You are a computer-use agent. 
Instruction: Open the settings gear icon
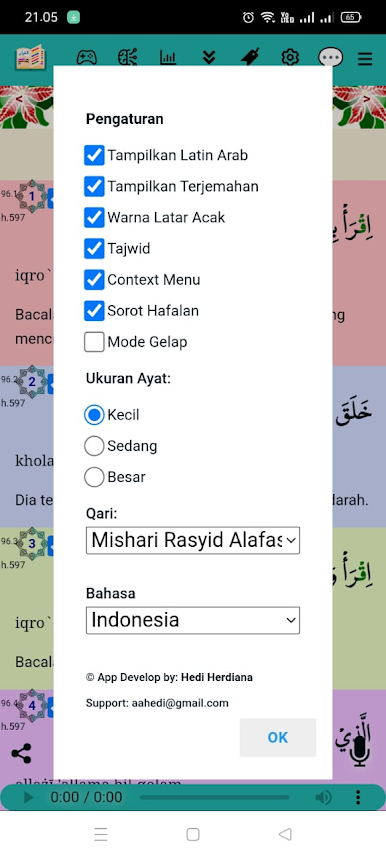(x=290, y=57)
